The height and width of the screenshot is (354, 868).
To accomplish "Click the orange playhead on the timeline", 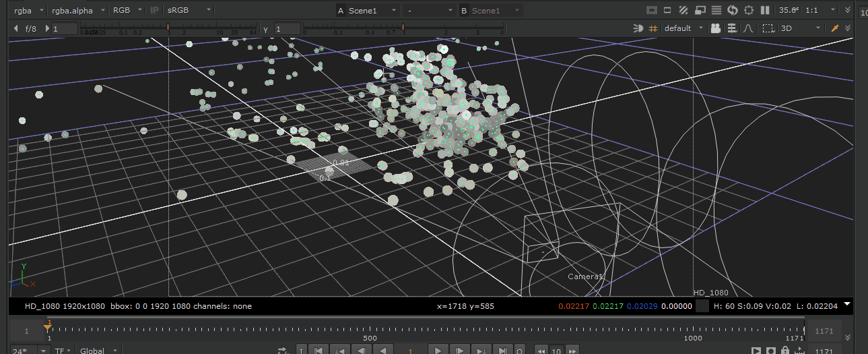I will click(x=48, y=328).
